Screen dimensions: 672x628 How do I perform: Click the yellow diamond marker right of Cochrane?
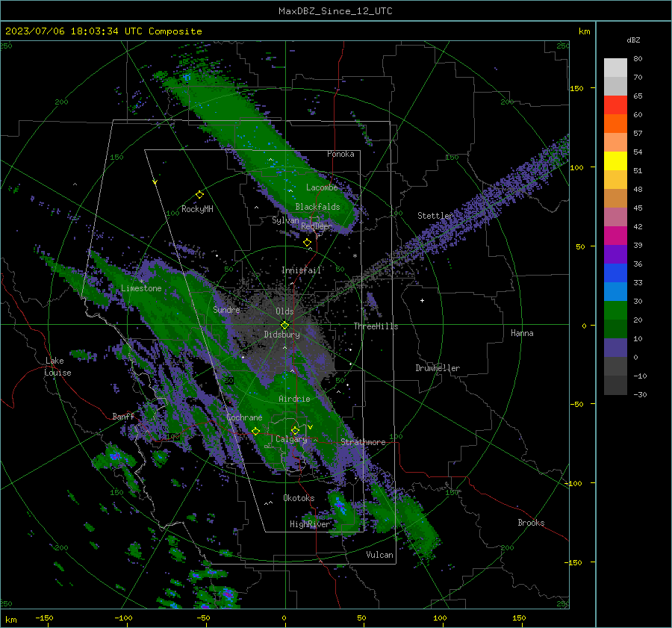255,431
